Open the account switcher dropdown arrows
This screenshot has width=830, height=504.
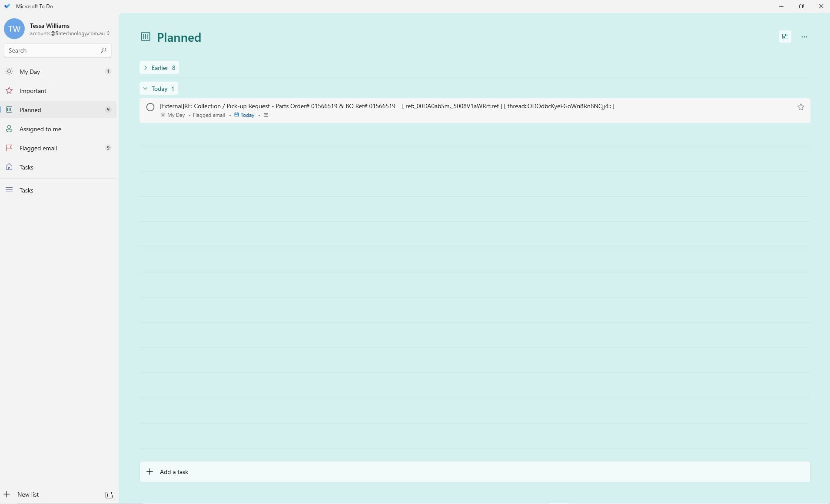click(x=108, y=33)
